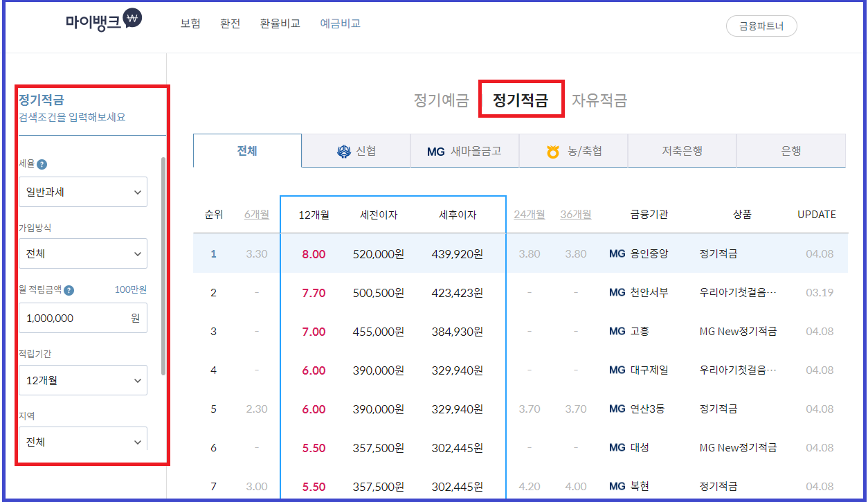Click the 신협 logo icon in tab
The height and width of the screenshot is (502, 868).
point(344,151)
